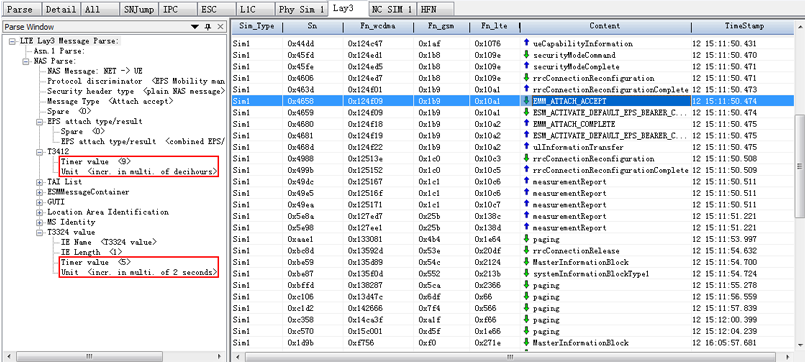Sort by the Content column header
The height and width of the screenshot is (362, 805).
coord(605,26)
